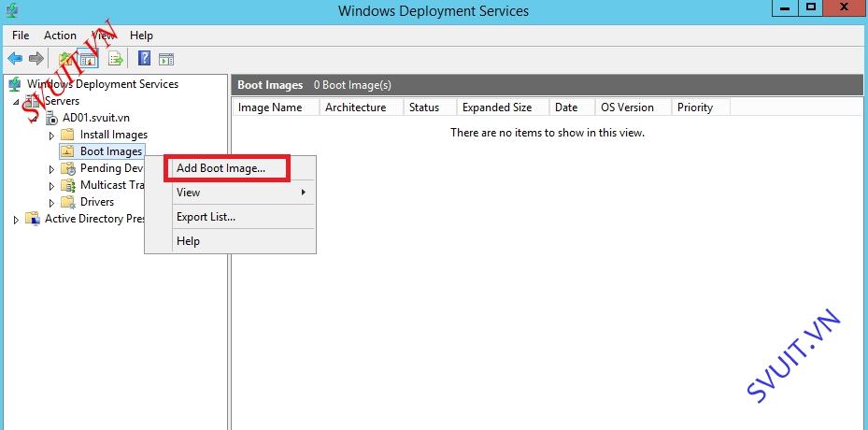
Task: Click the Pending Devices folder icon
Action: (x=67, y=168)
